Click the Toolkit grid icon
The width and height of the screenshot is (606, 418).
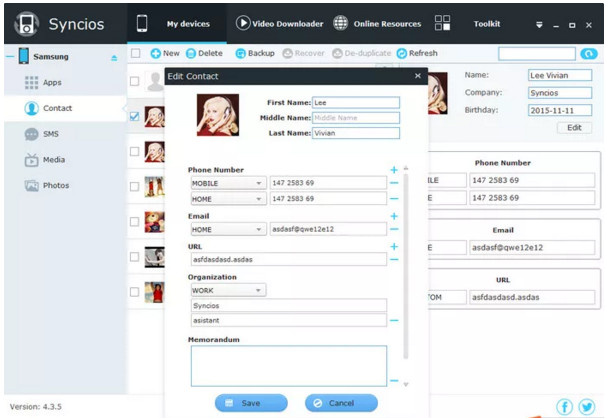coord(442,23)
